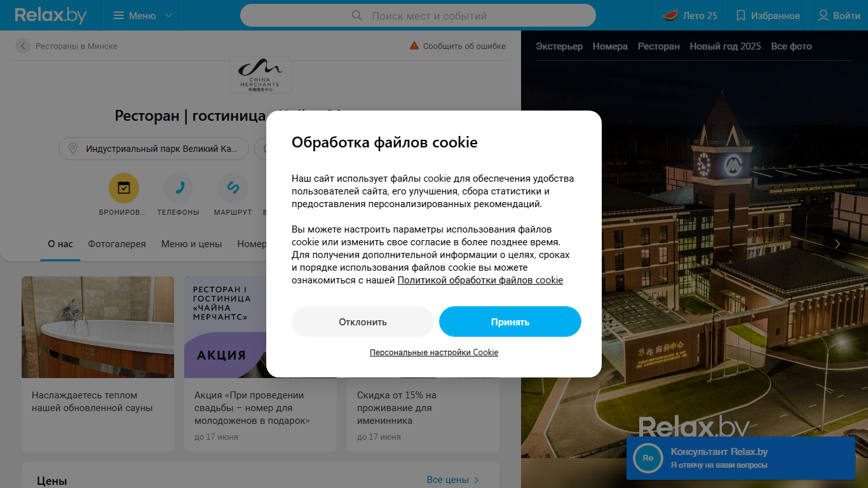Select Все фото photo category

pyautogui.click(x=792, y=46)
